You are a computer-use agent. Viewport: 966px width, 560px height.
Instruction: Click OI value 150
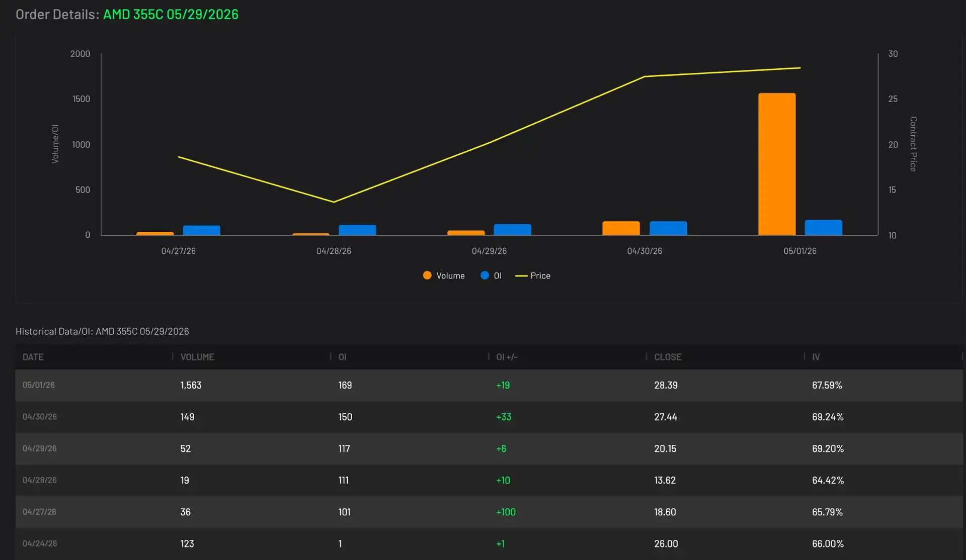click(345, 417)
